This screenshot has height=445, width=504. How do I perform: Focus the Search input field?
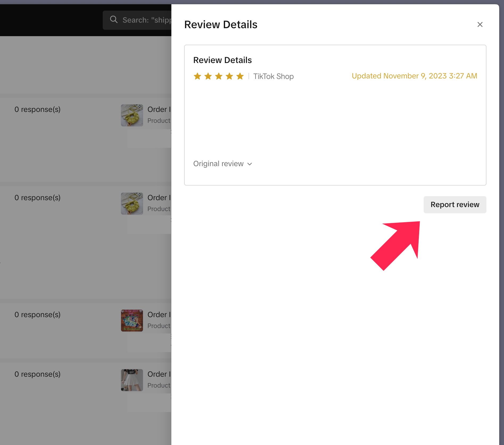(146, 20)
